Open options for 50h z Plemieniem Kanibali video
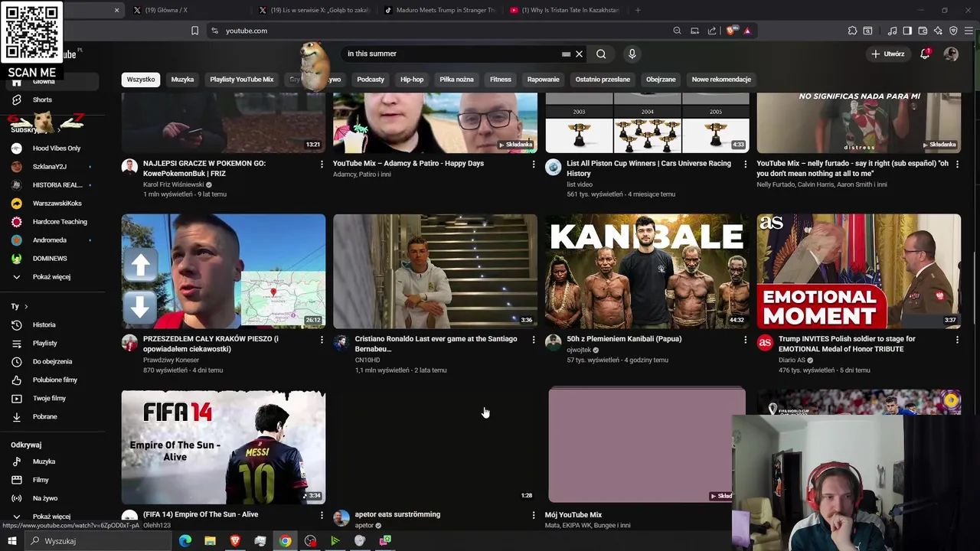 click(745, 340)
